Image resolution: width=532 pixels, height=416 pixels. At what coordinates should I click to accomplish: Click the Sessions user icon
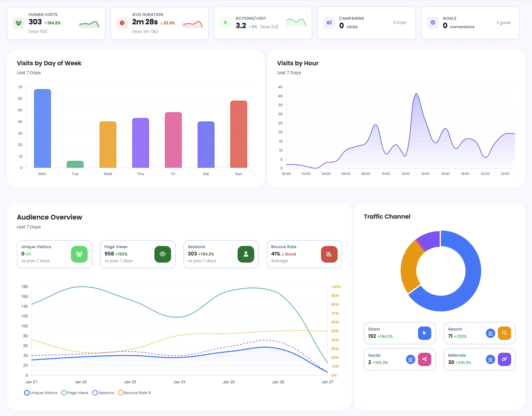(x=246, y=254)
